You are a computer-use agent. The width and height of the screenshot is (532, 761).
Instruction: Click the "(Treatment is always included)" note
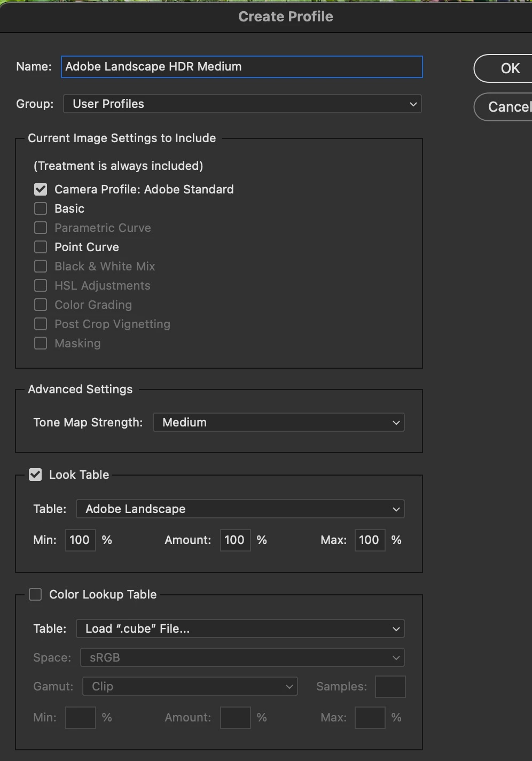118,166
